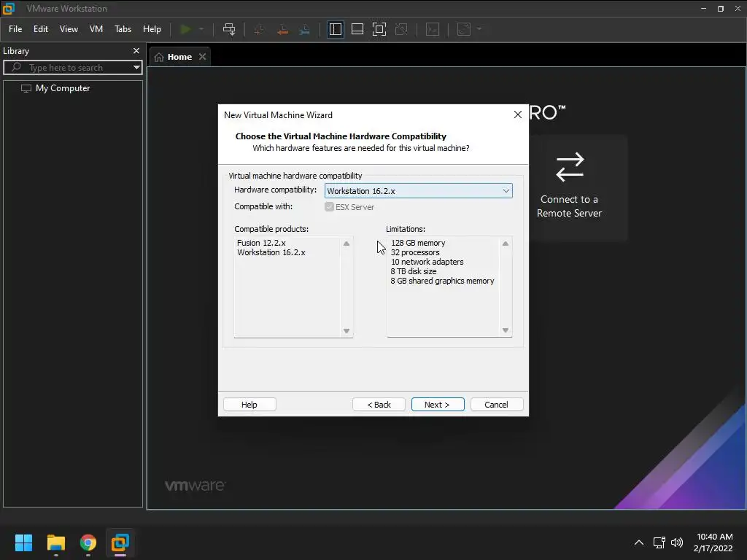This screenshot has width=747, height=560.
Task: Open the File menu
Action: pyautogui.click(x=15, y=29)
